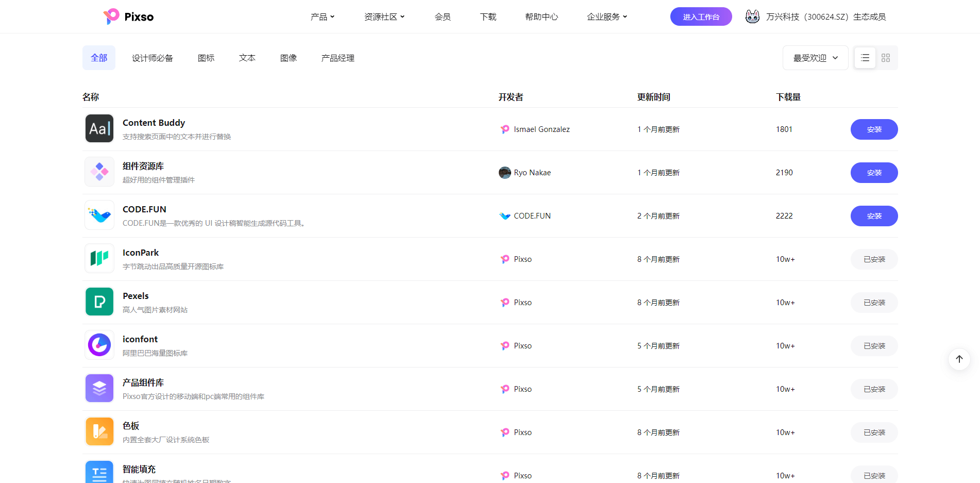Click Pixso avatar in IconPark row

pyautogui.click(x=505, y=259)
